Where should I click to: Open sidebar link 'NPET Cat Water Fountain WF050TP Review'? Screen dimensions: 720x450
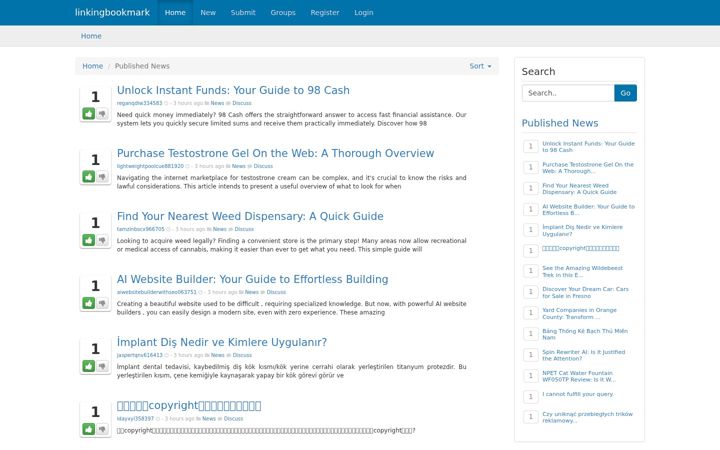coord(579,377)
